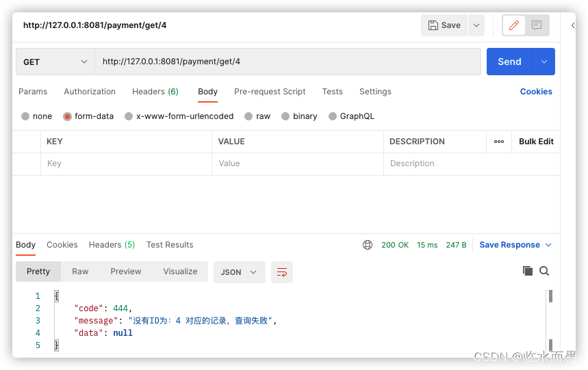Select the GraphQL body option
This screenshot has height=370, width=588.
click(332, 116)
